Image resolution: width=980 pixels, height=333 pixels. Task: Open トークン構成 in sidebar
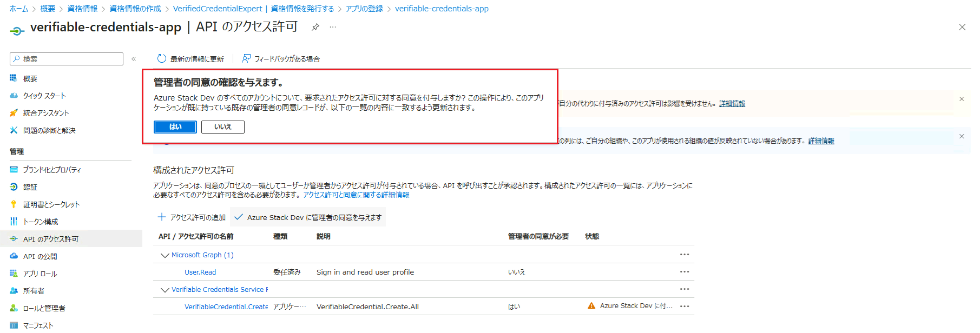[x=40, y=222]
